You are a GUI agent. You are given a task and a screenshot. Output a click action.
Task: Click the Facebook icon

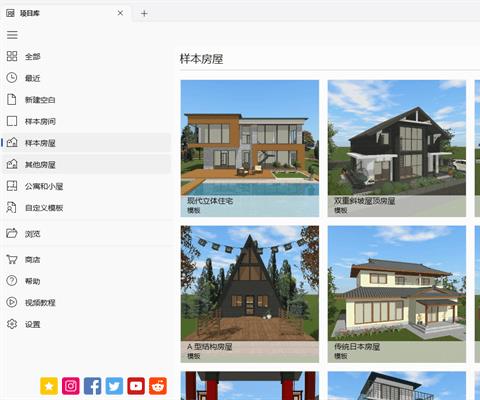(92, 386)
